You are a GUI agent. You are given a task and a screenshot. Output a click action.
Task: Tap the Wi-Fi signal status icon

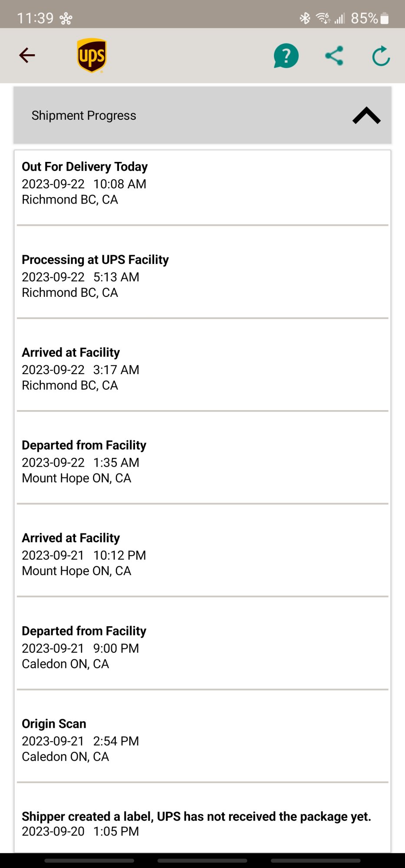coord(323,18)
